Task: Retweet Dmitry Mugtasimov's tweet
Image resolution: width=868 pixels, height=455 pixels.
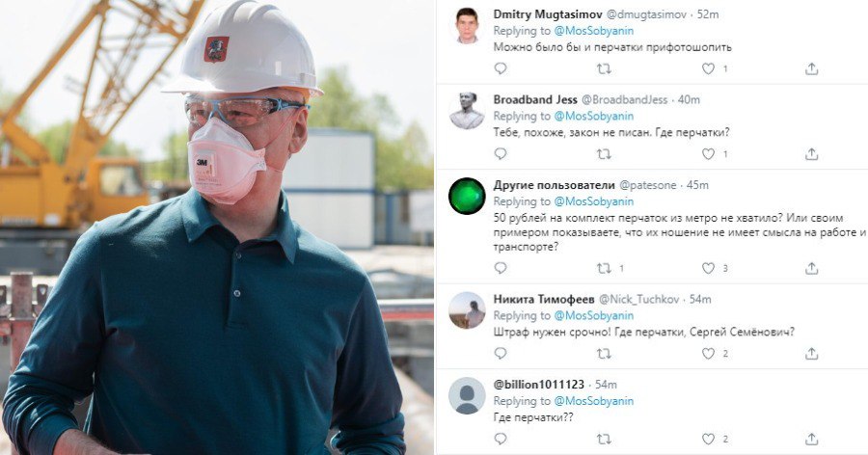Action: (x=604, y=68)
